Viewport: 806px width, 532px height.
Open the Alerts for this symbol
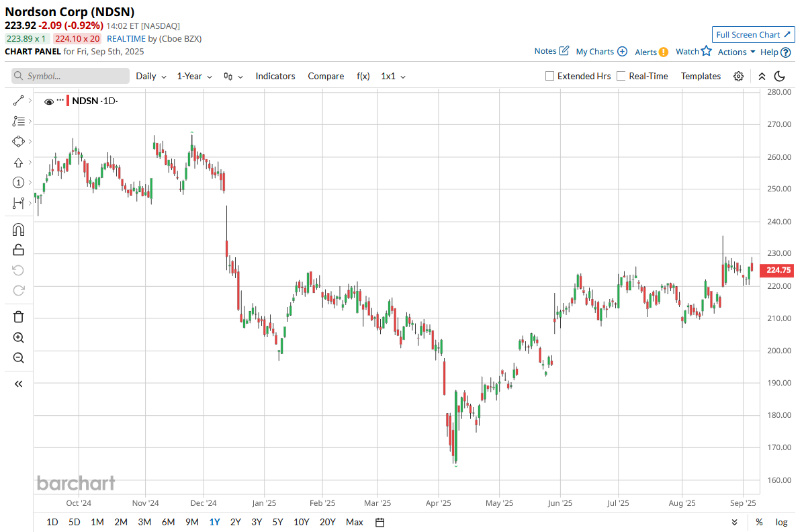point(652,52)
